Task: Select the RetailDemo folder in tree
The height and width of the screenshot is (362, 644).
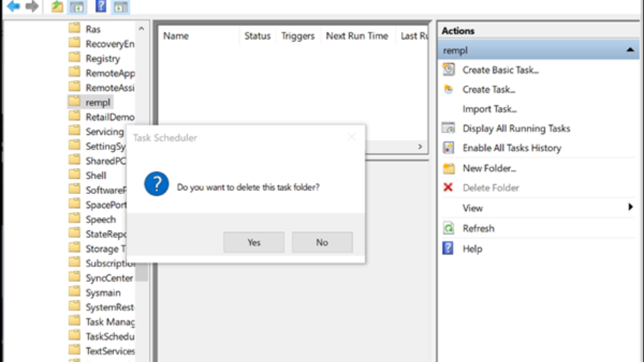Action: point(110,117)
